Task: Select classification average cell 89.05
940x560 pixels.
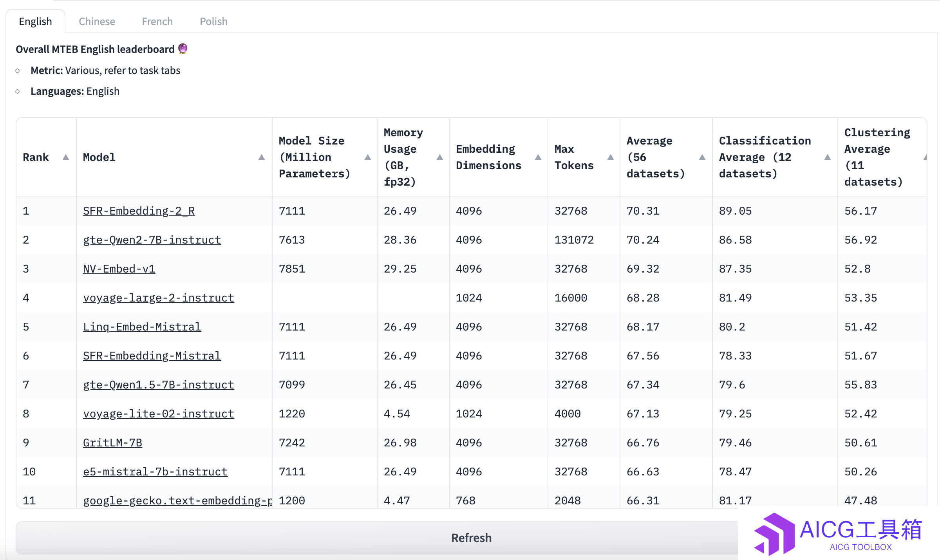Action: (x=775, y=211)
